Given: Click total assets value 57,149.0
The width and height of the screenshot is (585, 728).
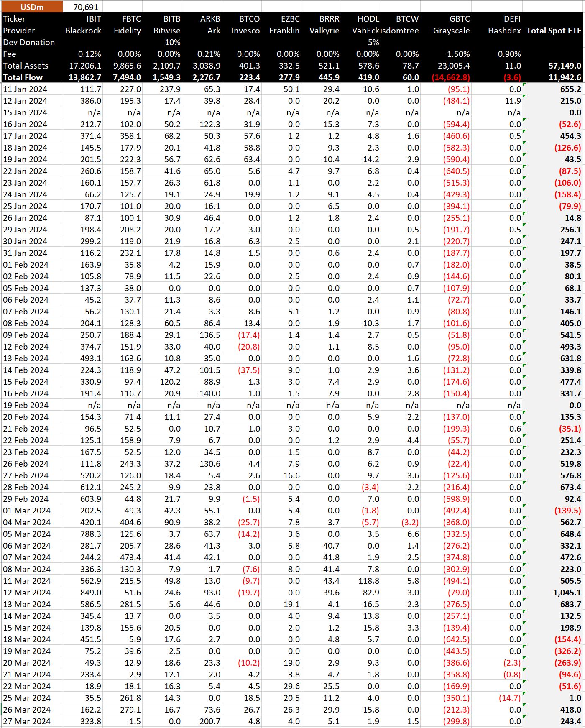Looking at the screenshot, I should click(x=565, y=66).
